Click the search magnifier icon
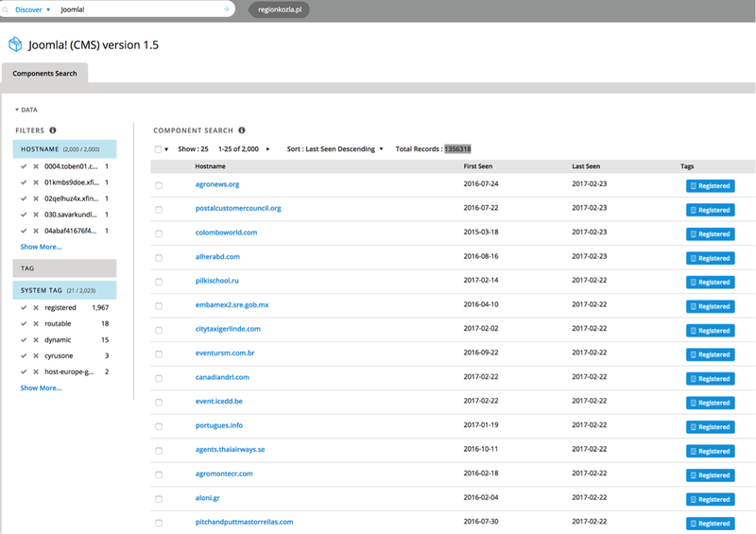 point(6,9)
